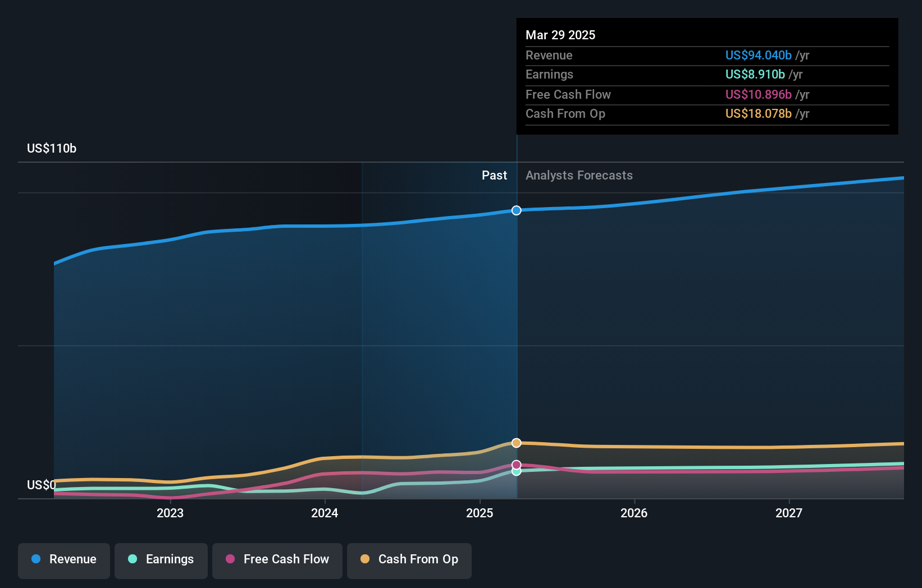Click the US$18.078b Cash From Op value

(758, 114)
